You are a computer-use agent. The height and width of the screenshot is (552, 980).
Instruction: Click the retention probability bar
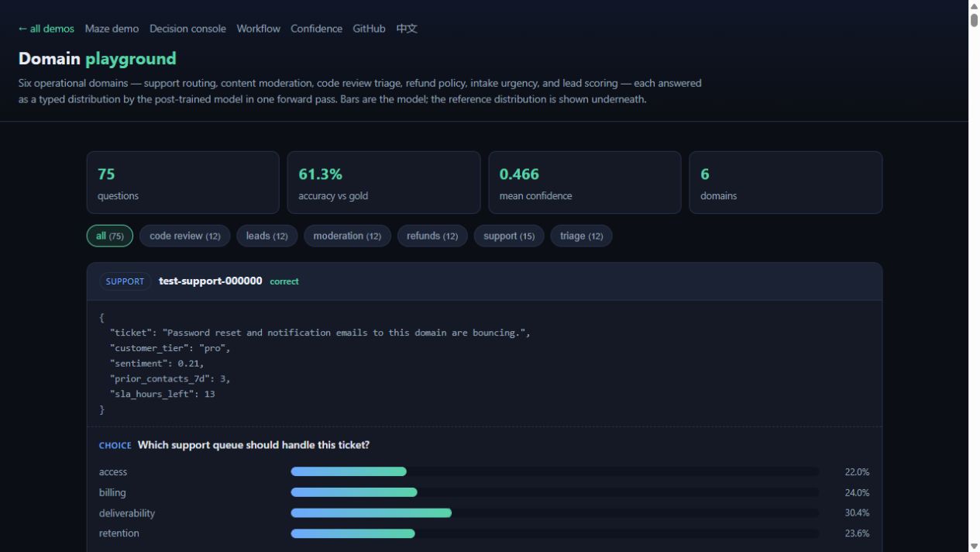(x=555, y=533)
